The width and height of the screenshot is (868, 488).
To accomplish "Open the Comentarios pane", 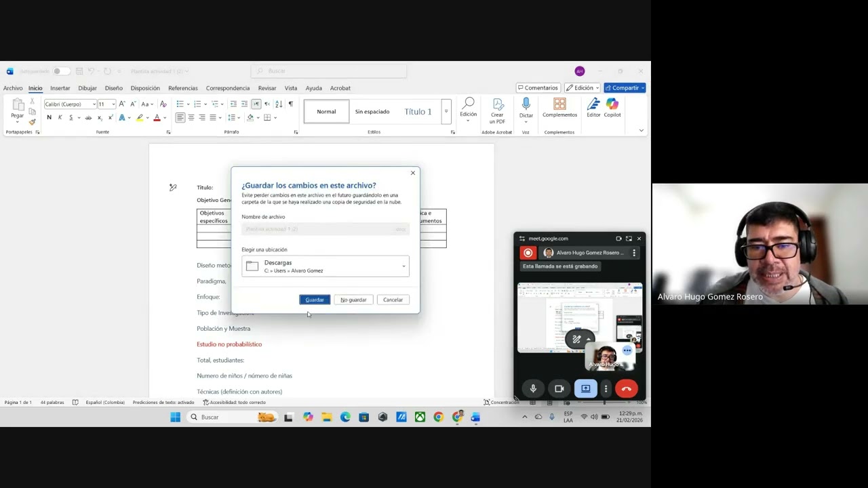I will point(537,88).
